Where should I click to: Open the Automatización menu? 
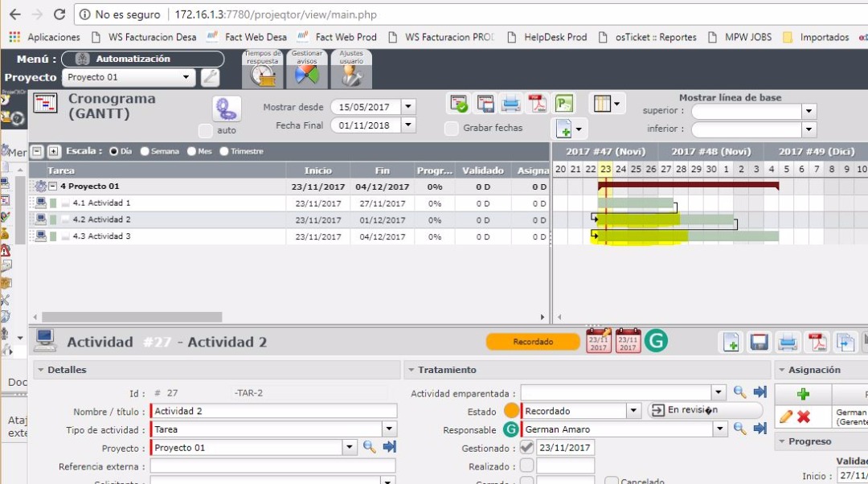click(x=142, y=59)
